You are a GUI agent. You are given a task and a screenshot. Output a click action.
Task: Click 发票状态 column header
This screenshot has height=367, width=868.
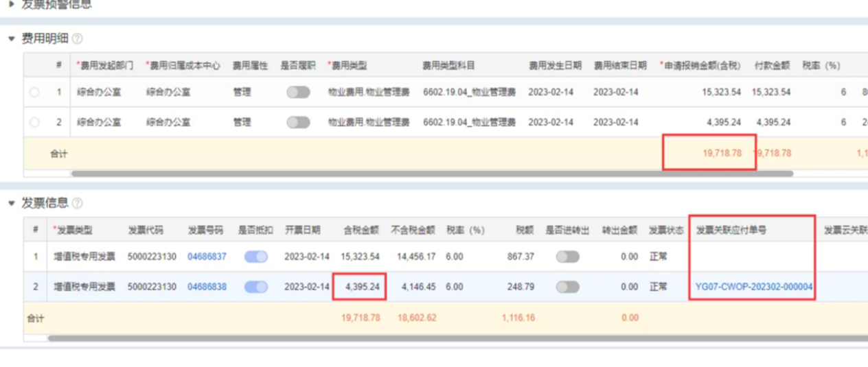point(666,230)
